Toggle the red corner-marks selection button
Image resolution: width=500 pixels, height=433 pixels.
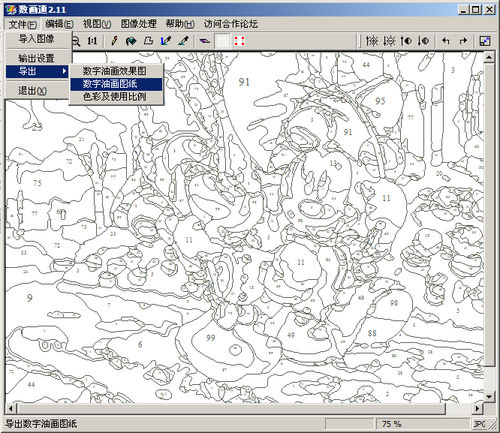239,41
